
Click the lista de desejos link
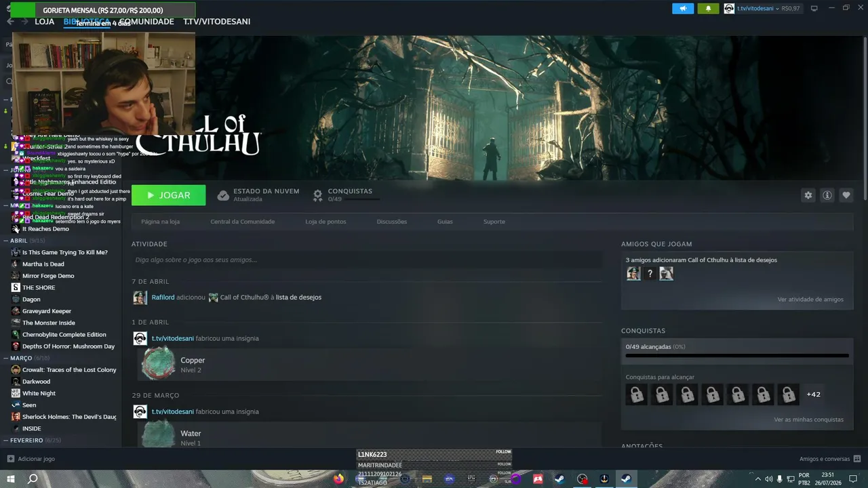pyautogui.click(x=298, y=298)
